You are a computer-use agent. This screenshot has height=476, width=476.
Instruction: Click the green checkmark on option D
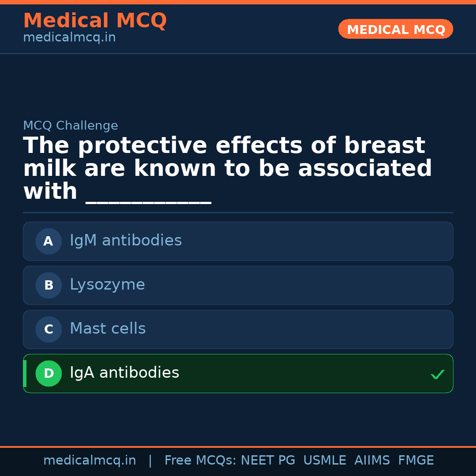pos(437,374)
